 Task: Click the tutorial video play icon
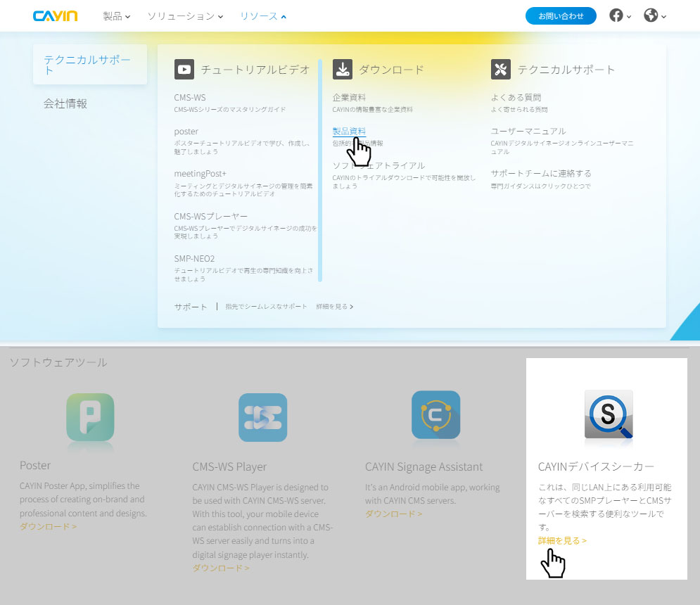pyautogui.click(x=184, y=69)
